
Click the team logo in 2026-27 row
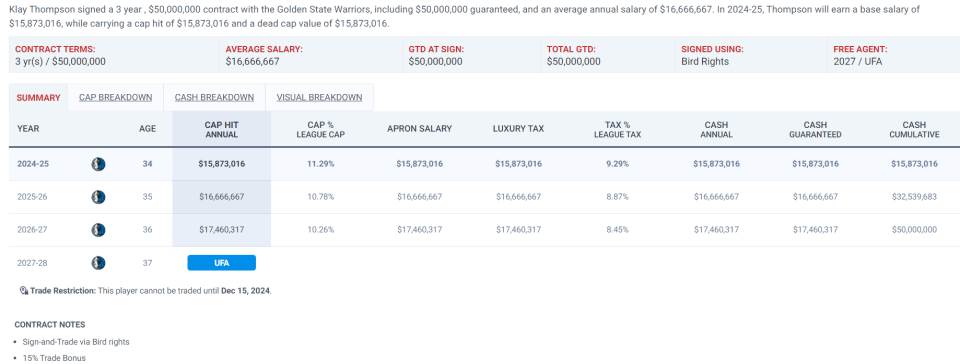(99, 230)
